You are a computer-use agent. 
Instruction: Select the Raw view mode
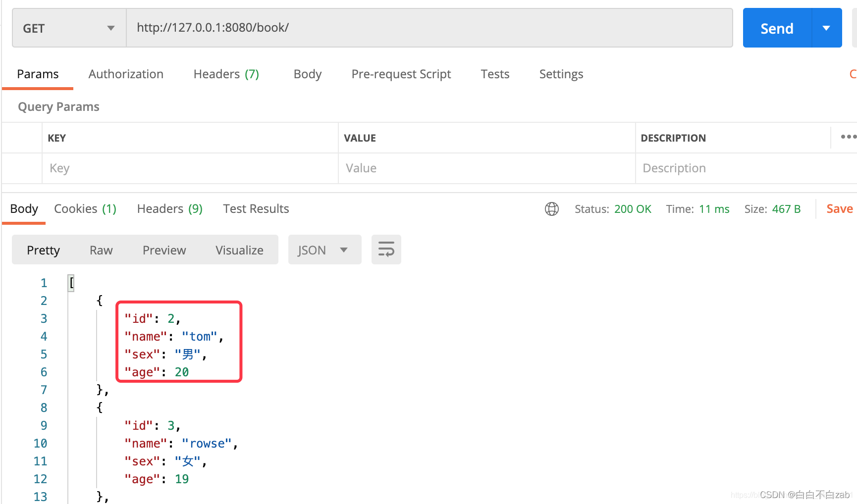click(x=101, y=250)
